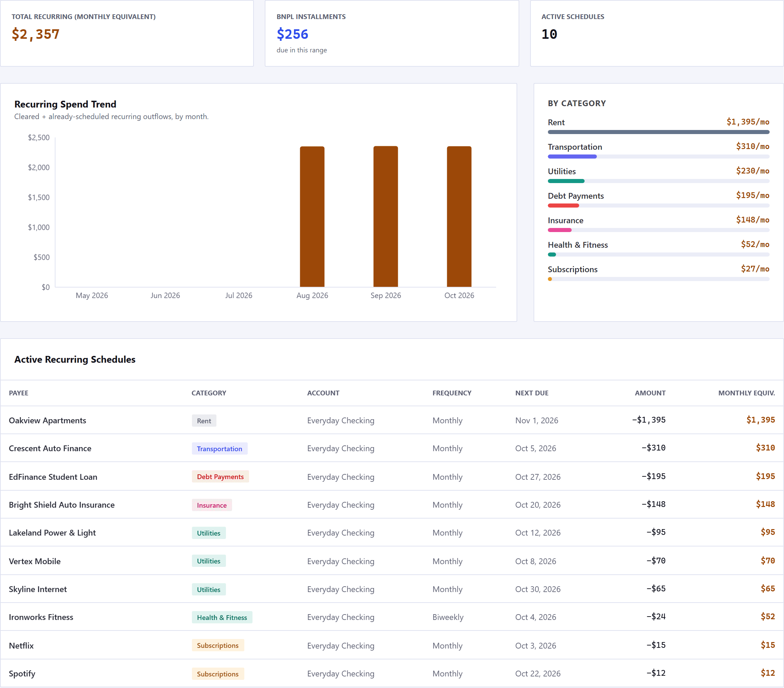Click the Rent category progress bar
Viewport: 784px width, 688px height.
658,132
